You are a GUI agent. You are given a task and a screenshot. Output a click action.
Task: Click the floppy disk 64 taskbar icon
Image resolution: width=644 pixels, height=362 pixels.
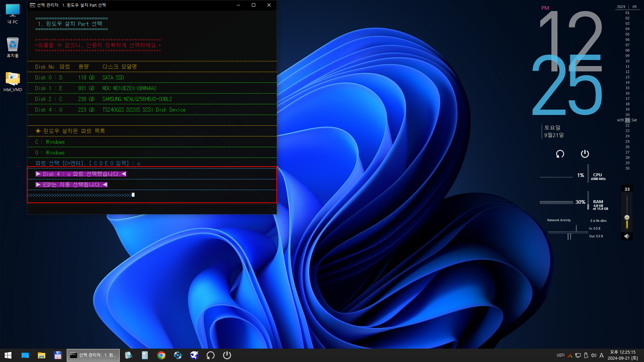pos(58,355)
